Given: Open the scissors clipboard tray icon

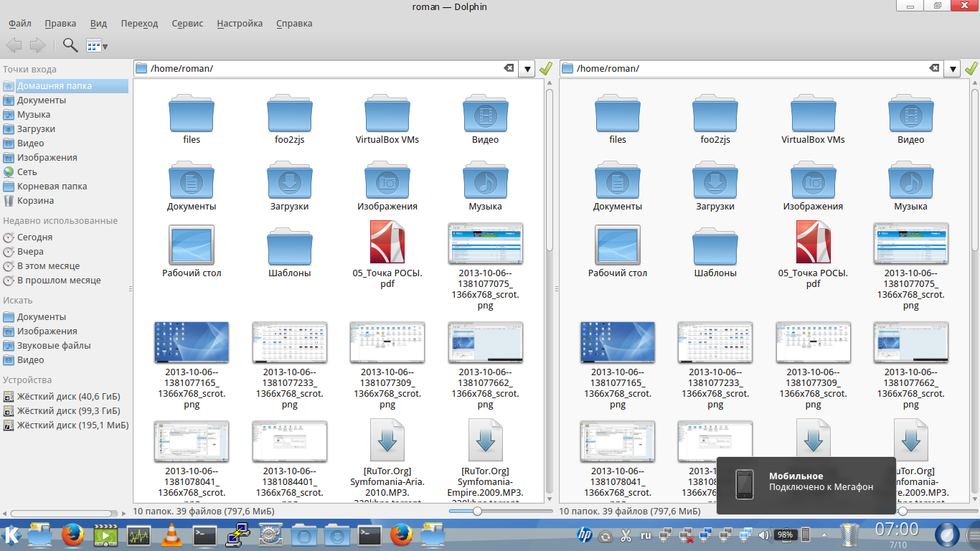Looking at the screenshot, I should (x=625, y=535).
